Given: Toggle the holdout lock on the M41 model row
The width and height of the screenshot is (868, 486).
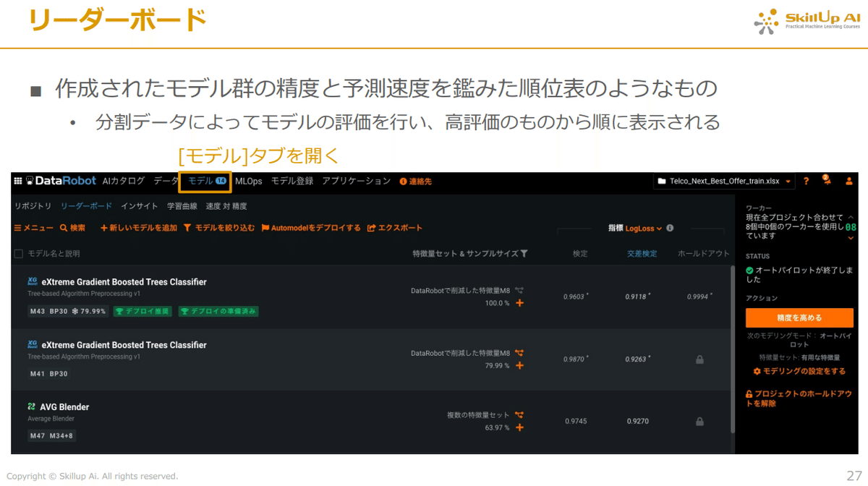Looking at the screenshot, I should click(699, 359).
